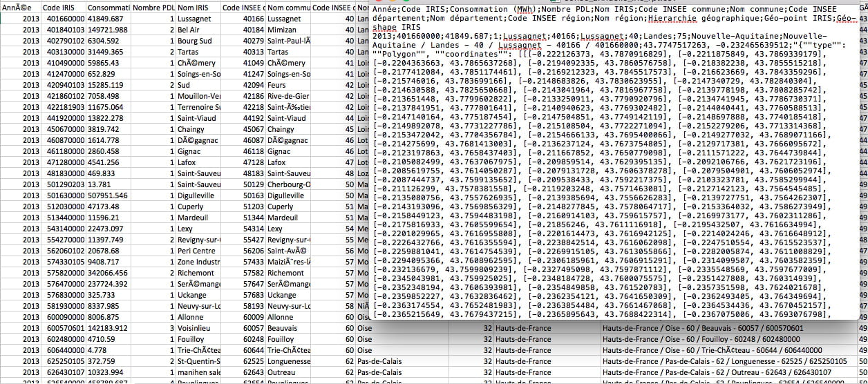Viewport: 868px width, 384px height.
Task: Click the Allonne cell in Nom IRIS
Action: 198,317
